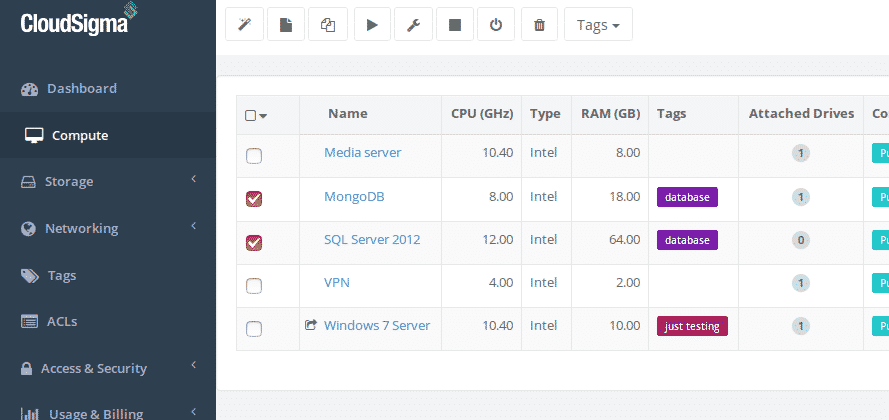Click the attached drives badge for VPN
The width and height of the screenshot is (889, 420).
(x=801, y=283)
